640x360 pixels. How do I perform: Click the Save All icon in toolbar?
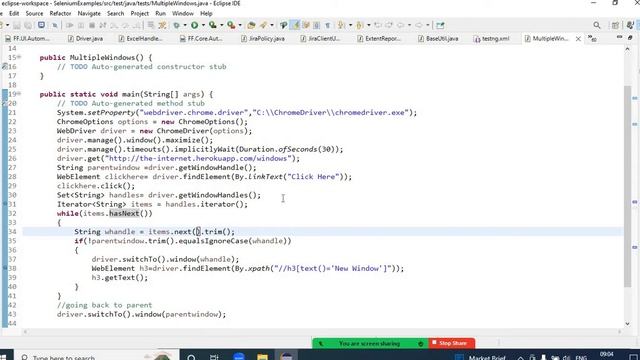pyautogui.click(x=28, y=25)
